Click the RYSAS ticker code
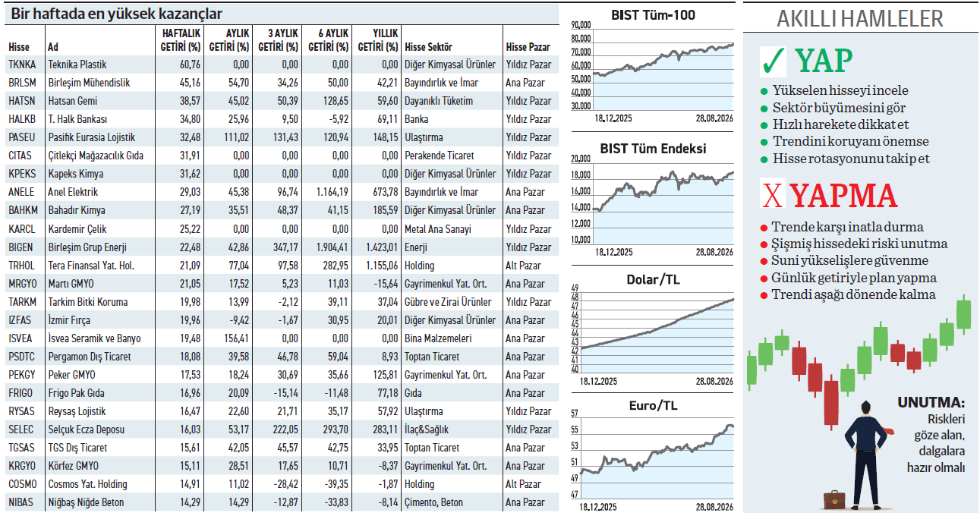The width and height of the screenshot is (980, 516). [22, 411]
